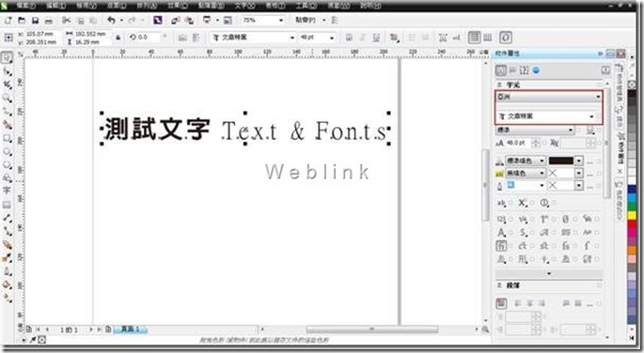Screen dimensions: 644x353
Task: Toggle the fractions '1/4' OpenType feature
Action: point(523,220)
